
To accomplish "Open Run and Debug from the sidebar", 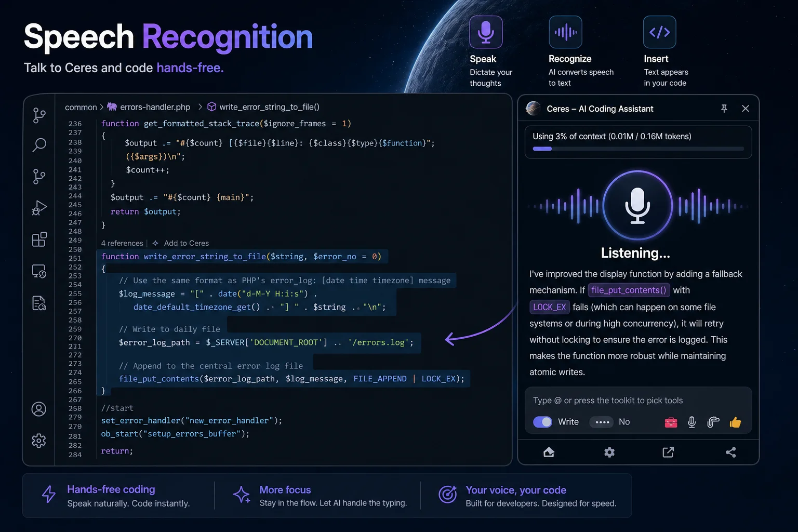I will point(39,208).
